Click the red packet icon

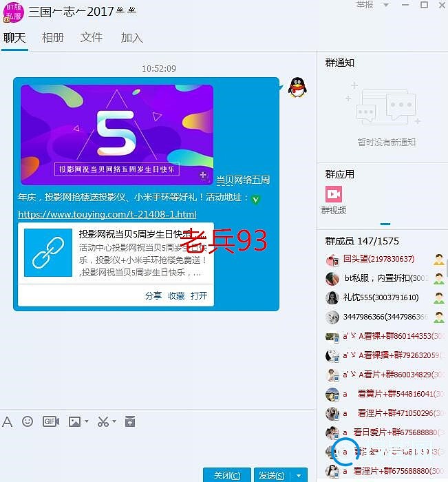(130, 421)
